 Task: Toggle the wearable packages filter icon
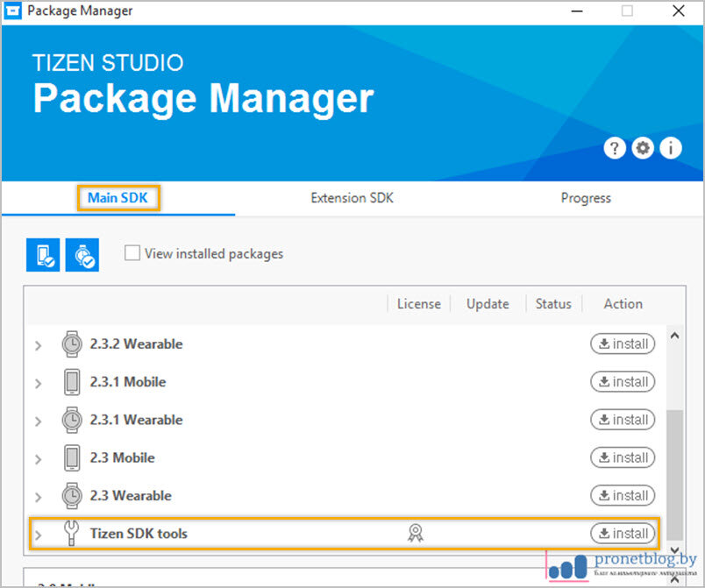[x=82, y=255]
